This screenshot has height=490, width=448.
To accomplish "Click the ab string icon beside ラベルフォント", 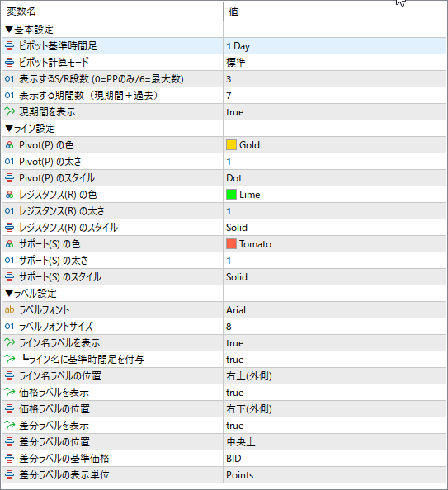I will pos(9,309).
